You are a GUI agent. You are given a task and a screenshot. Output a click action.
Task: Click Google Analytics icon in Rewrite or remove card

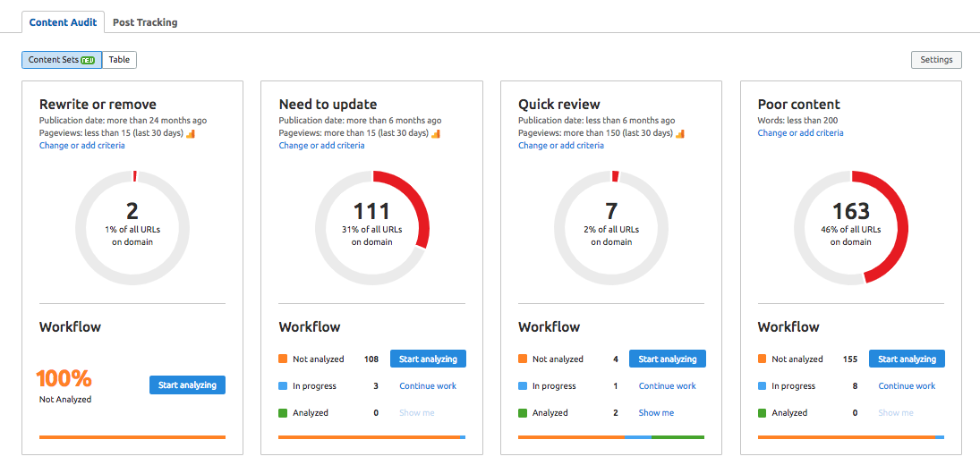tap(190, 134)
